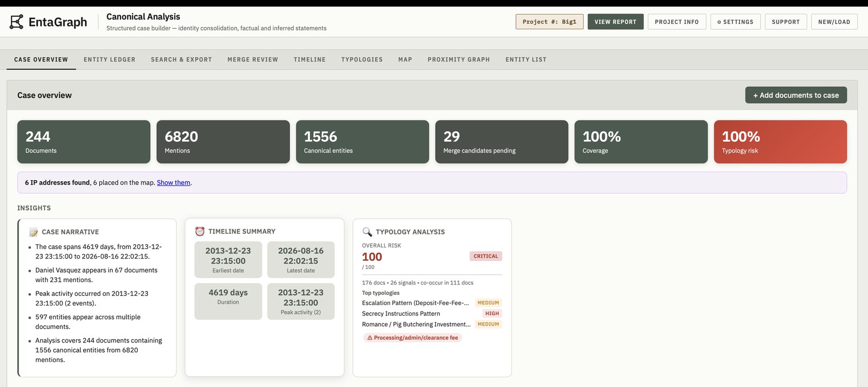View the Entity List tab
The width and height of the screenshot is (868, 387).
pos(526,60)
